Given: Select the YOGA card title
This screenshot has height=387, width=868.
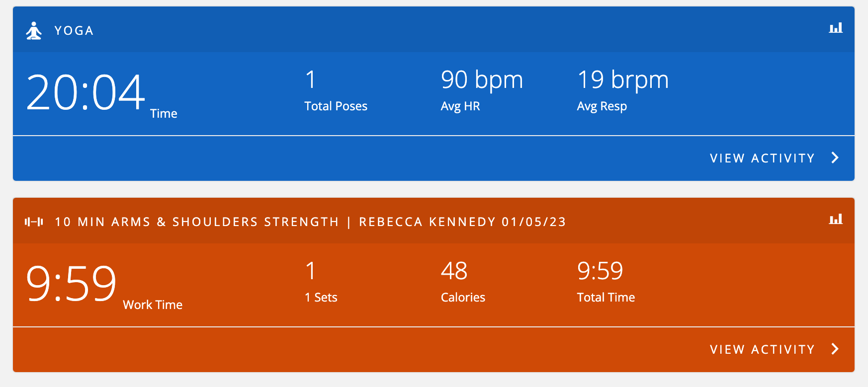Looking at the screenshot, I should [74, 31].
